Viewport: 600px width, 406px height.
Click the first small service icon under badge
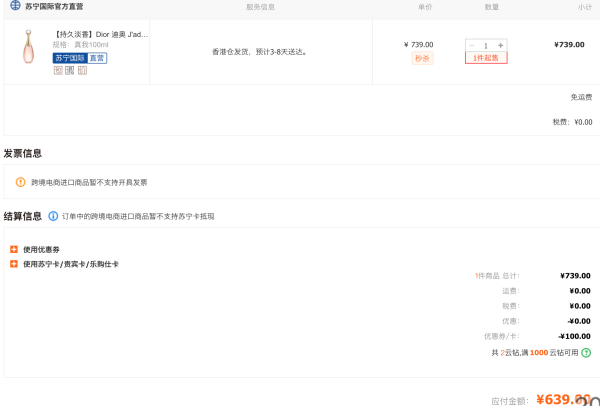click(58, 70)
